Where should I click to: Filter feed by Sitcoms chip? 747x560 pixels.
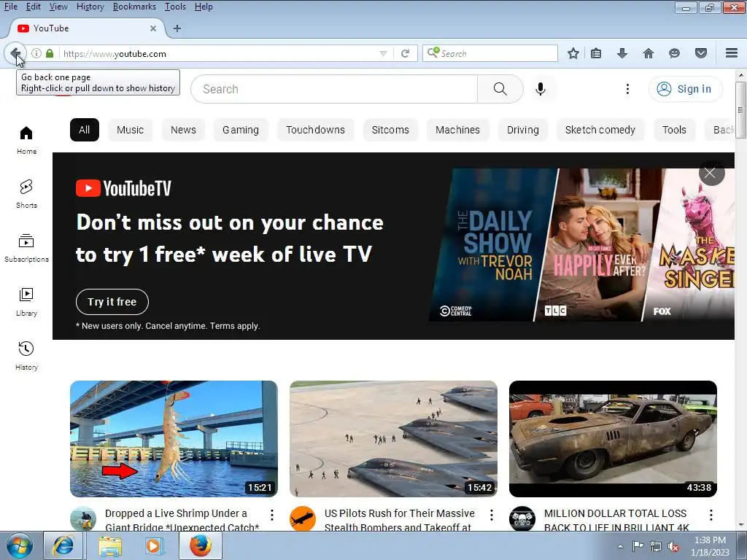[390, 130]
